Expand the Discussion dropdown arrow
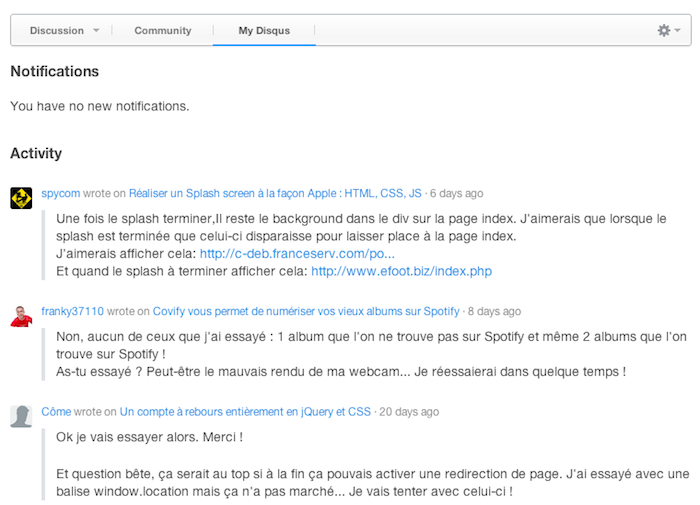Screen dimensions: 700x505 pos(96,30)
